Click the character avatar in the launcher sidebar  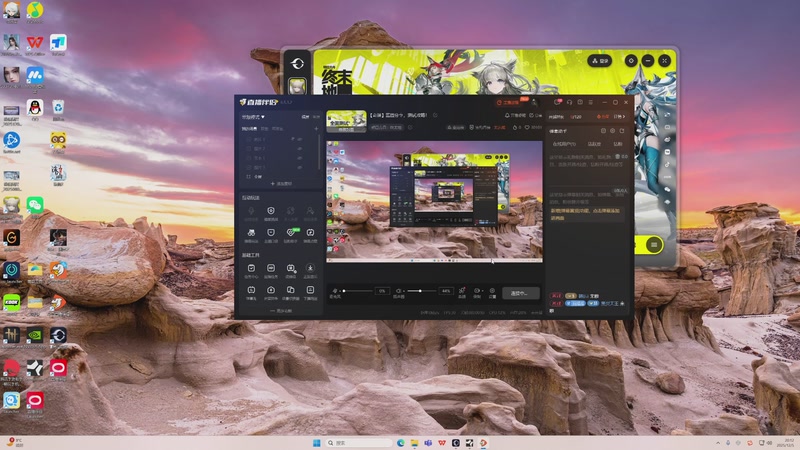[x=298, y=86]
